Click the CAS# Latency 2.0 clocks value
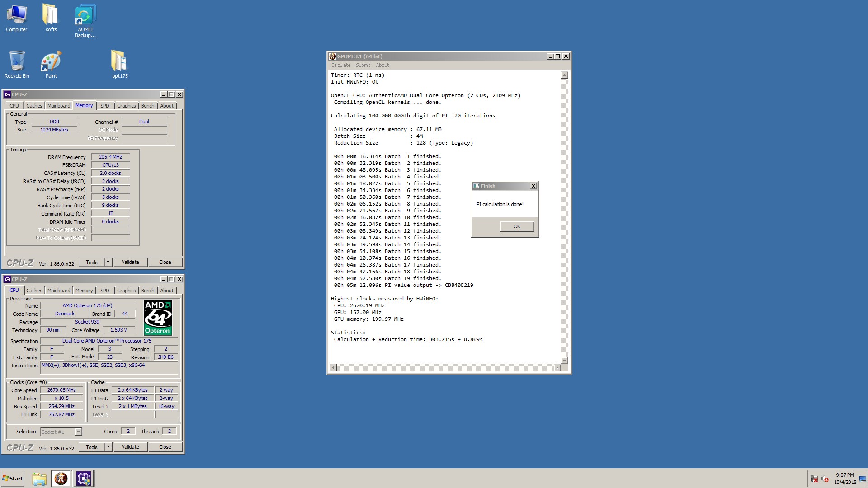 click(110, 173)
